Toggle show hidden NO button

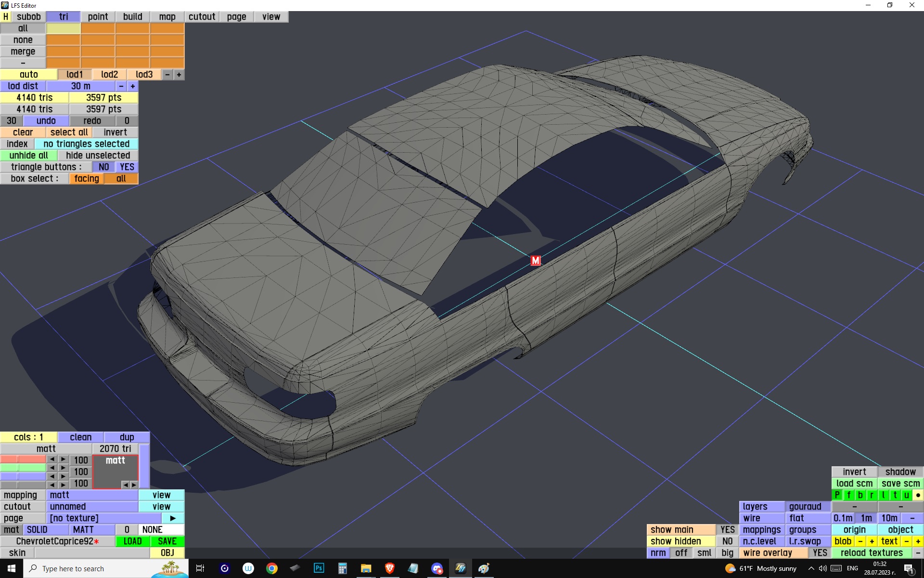pos(727,541)
